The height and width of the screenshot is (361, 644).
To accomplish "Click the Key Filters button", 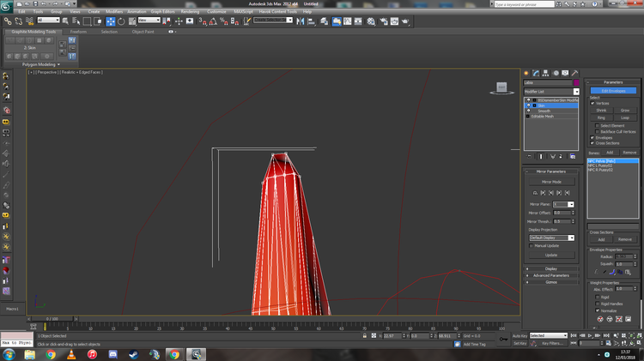I will [x=552, y=343].
